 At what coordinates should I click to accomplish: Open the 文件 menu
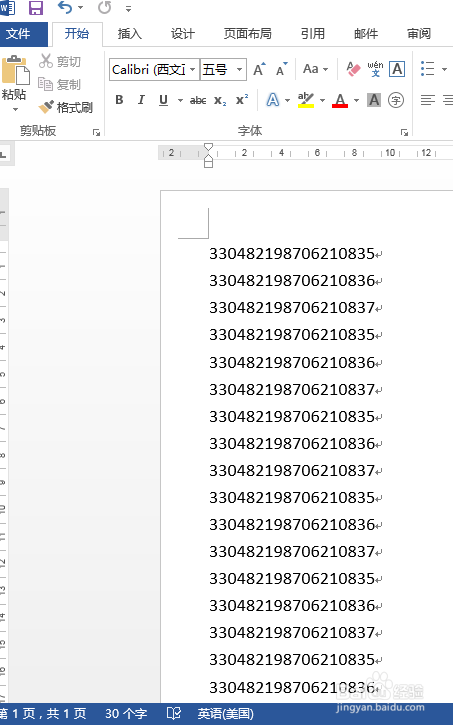[18, 34]
